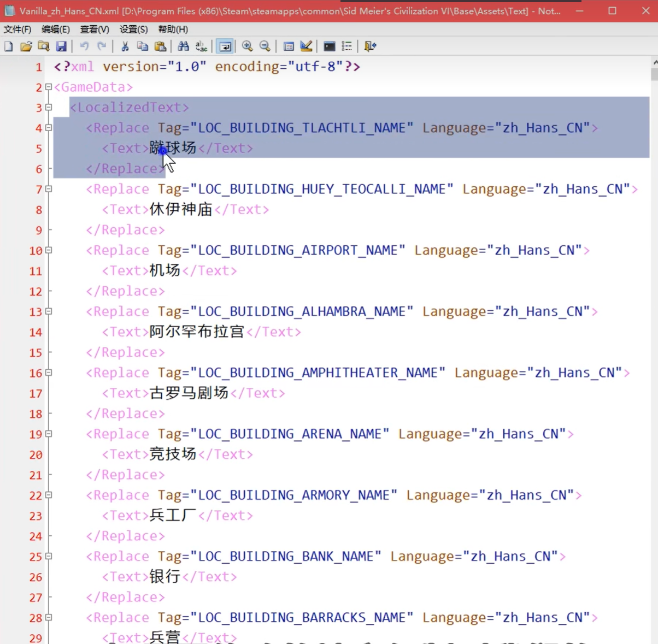The height and width of the screenshot is (644, 658).
Task: Collapse the TLACHTLI Replace fold on line 4
Action: [49, 127]
